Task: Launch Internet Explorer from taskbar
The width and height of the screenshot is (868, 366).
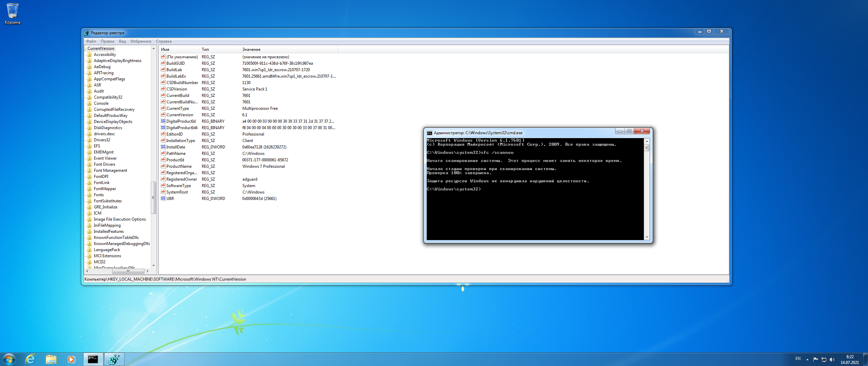Action: click(30, 359)
